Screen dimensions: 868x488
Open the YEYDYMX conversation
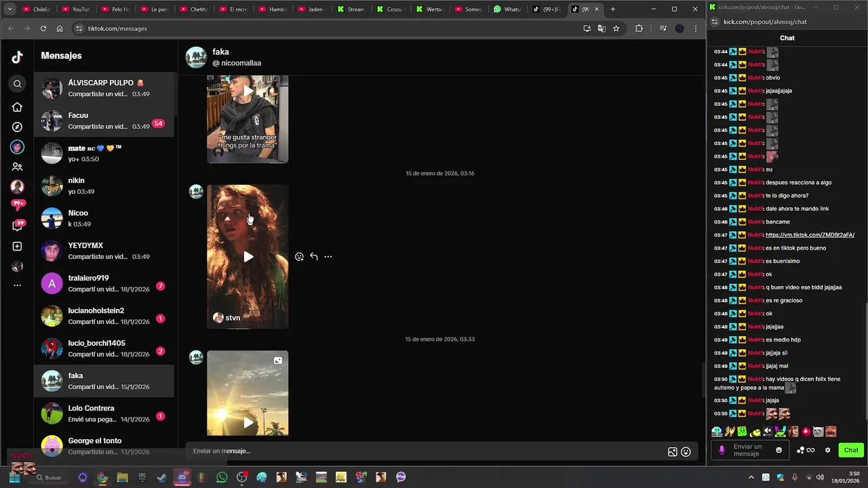point(104,251)
